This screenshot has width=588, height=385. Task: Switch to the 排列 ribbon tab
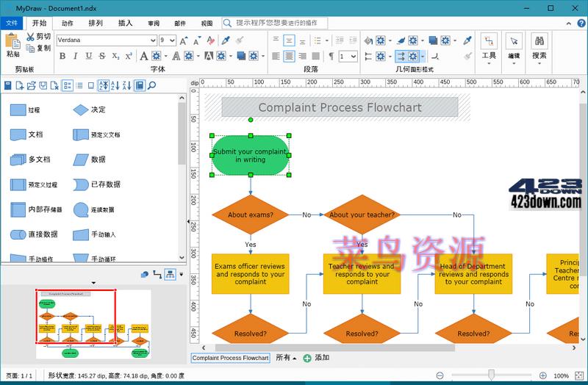pos(96,24)
